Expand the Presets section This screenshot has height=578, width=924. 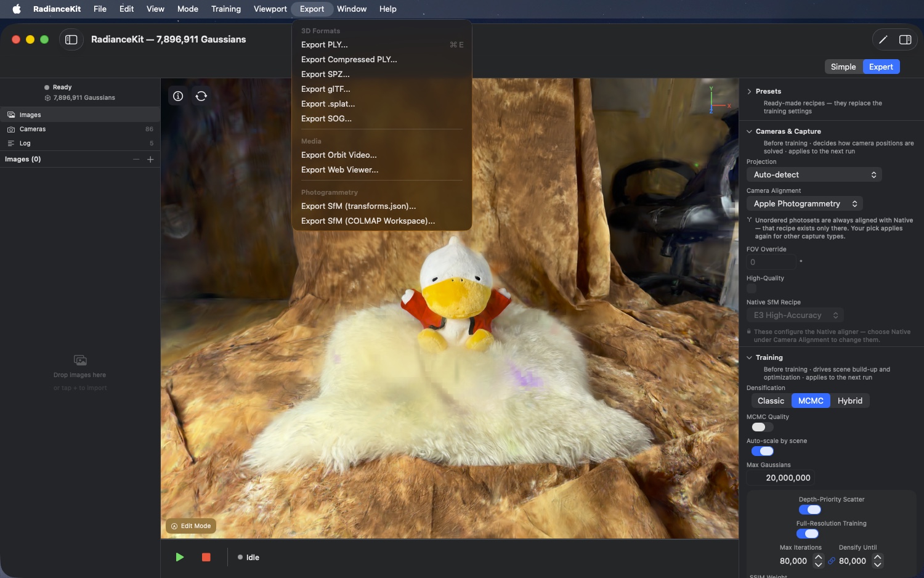click(x=749, y=91)
